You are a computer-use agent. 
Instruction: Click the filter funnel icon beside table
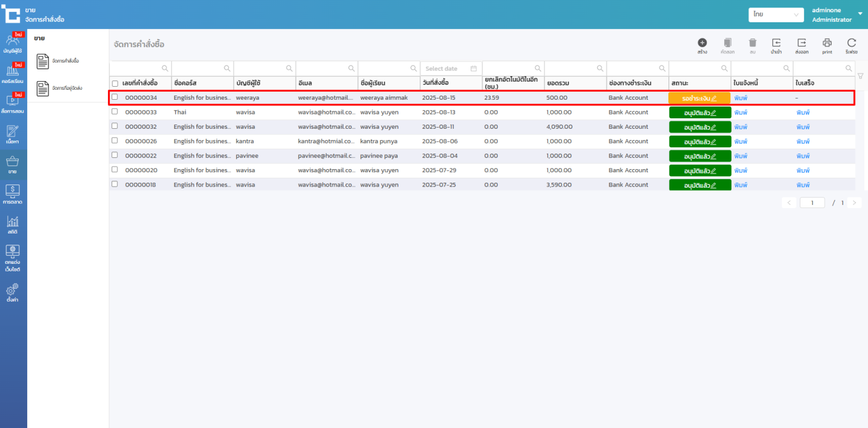(x=860, y=76)
